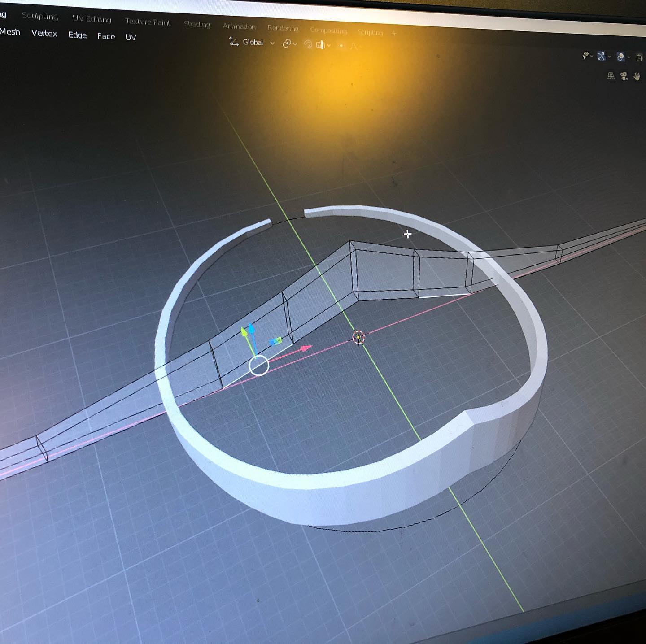Toggle the camera view
646x644 pixels.
pyautogui.click(x=624, y=76)
